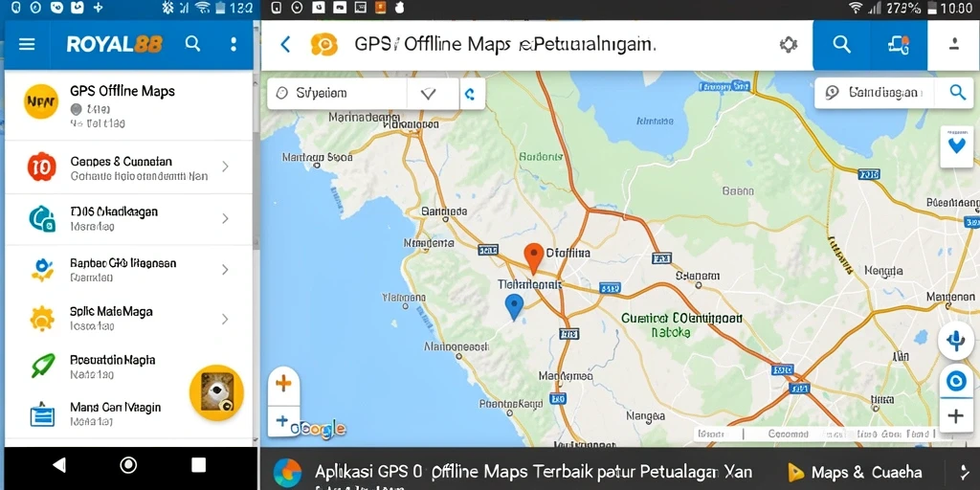Open the Genpes & Cuenetan list item
980x490 pixels.
pyautogui.click(x=128, y=167)
